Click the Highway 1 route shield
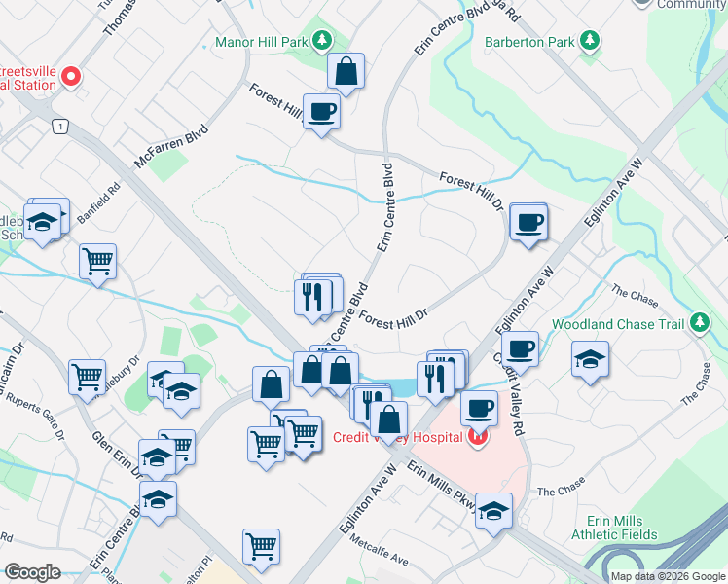 [x=60, y=127]
